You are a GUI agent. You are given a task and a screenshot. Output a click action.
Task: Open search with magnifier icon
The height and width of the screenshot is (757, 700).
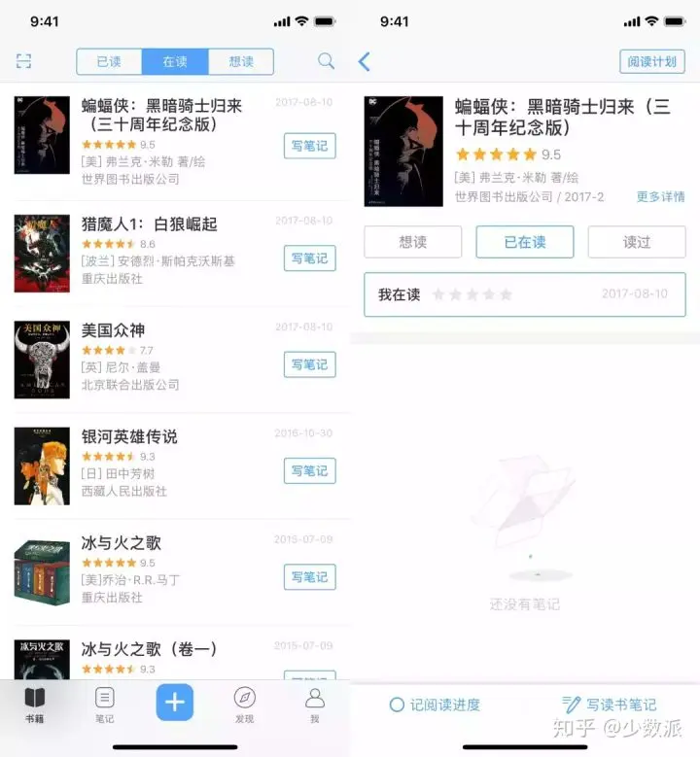(x=326, y=61)
